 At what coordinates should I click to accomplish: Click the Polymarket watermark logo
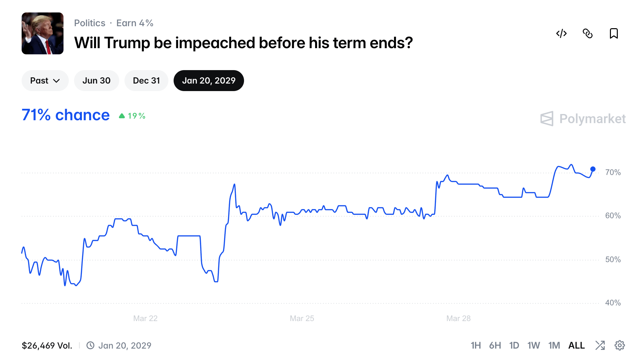pos(583,119)
